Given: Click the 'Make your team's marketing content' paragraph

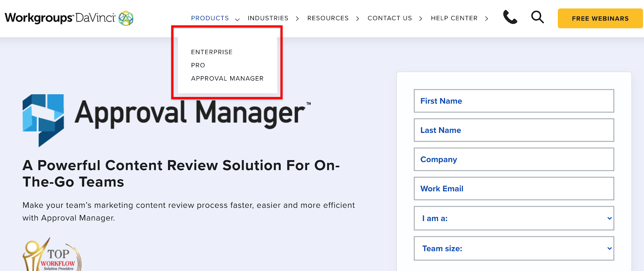Looking at the screenshot, I should pyautogui.click(x=189, y=211).
